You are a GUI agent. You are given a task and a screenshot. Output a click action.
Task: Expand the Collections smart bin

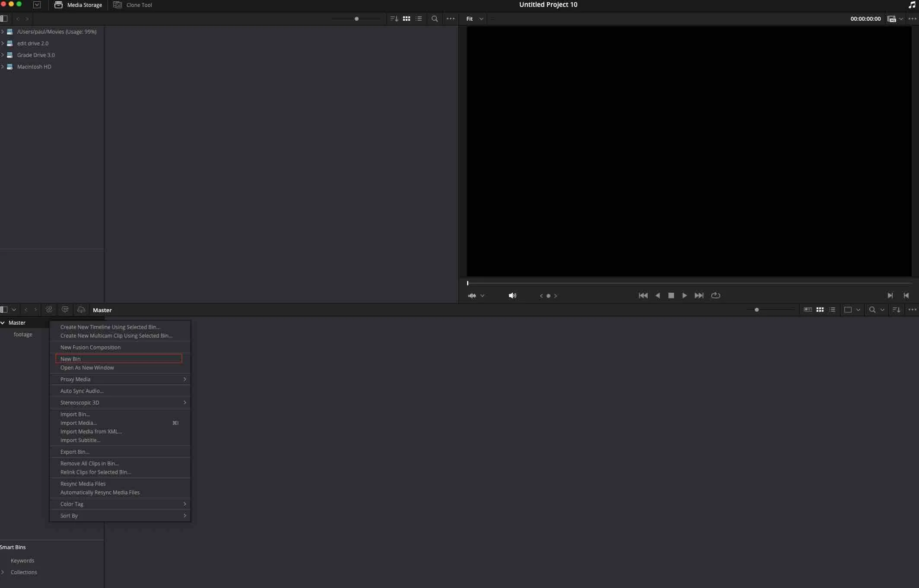(3, 572)
